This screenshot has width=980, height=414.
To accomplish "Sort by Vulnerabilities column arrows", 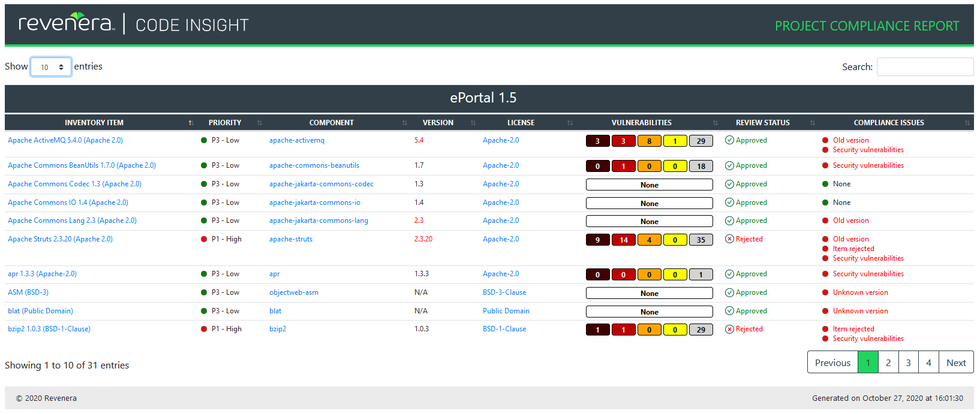I will pos(716,123).
